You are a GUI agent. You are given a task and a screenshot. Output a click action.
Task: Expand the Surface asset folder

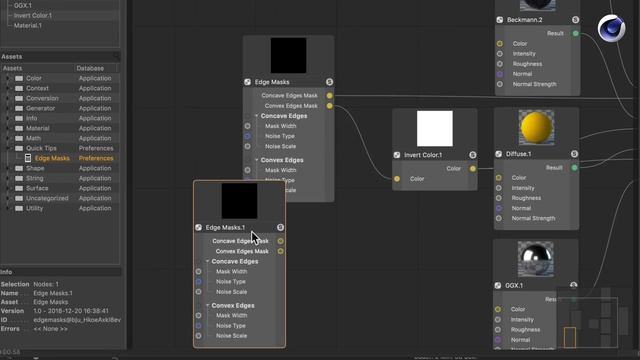pyautogui.click(x=8, y=188)
